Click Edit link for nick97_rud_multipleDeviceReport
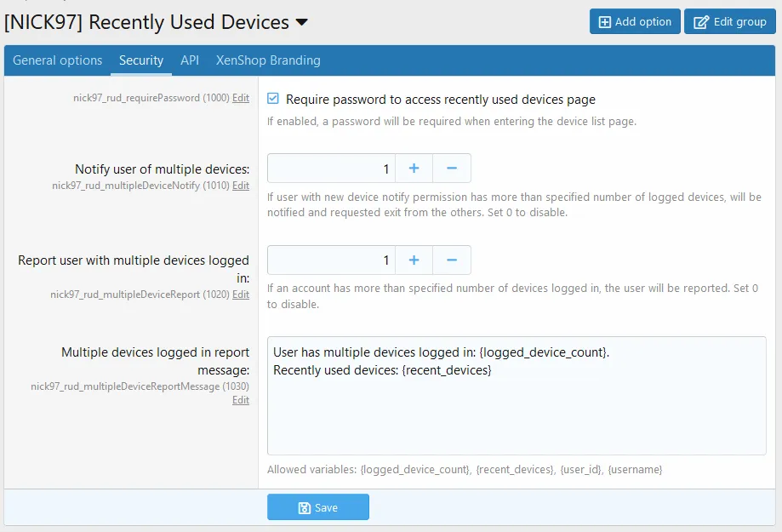 point(241,295)
